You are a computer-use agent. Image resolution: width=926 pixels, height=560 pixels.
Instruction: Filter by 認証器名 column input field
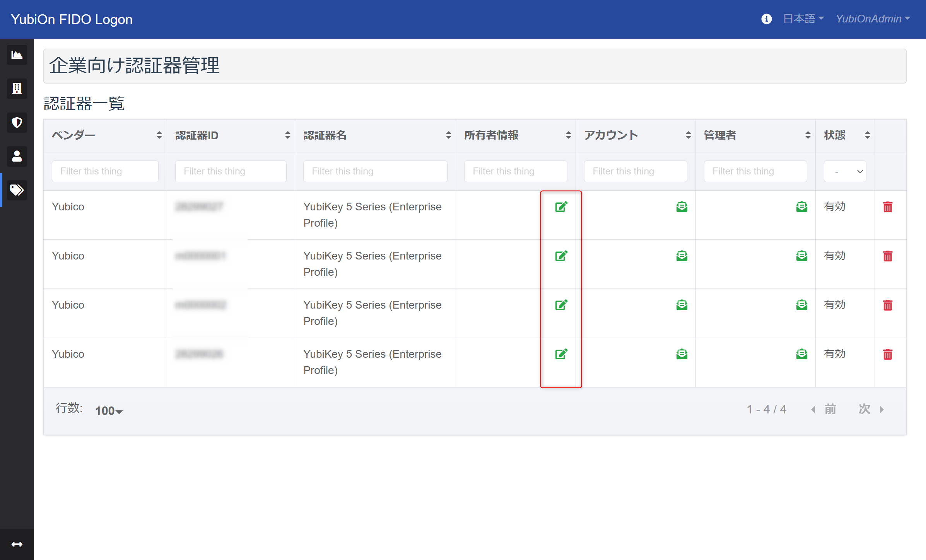point(375,171)
